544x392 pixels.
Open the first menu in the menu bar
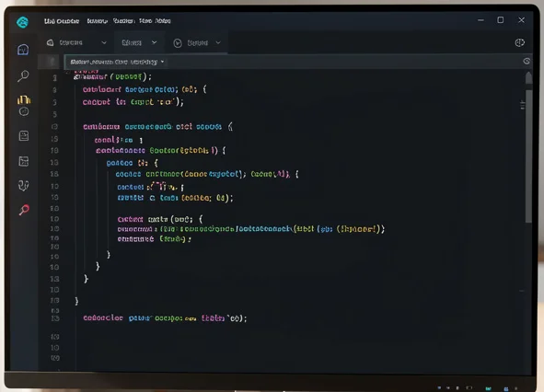(62, 21)
